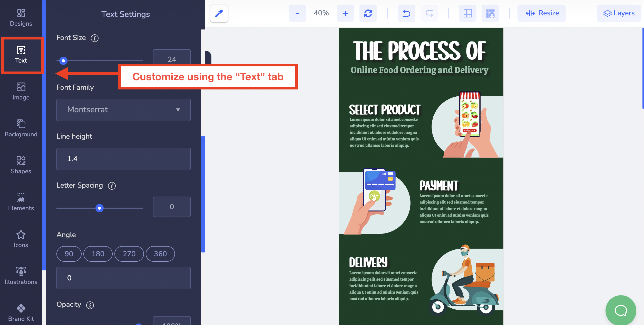Open the Illustrations panel
The width and height of the screenshot is (644, 325).
point(21,275)
